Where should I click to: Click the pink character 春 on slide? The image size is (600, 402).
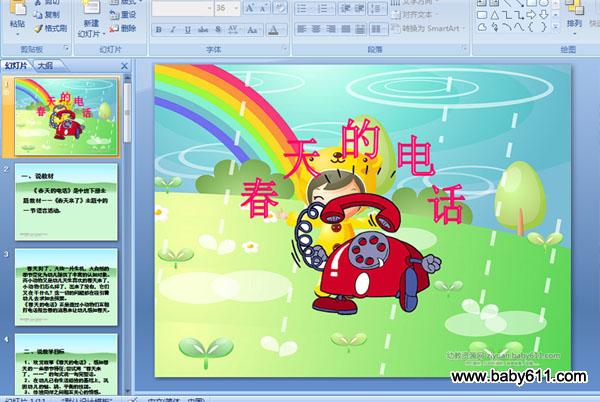point(260,198)
